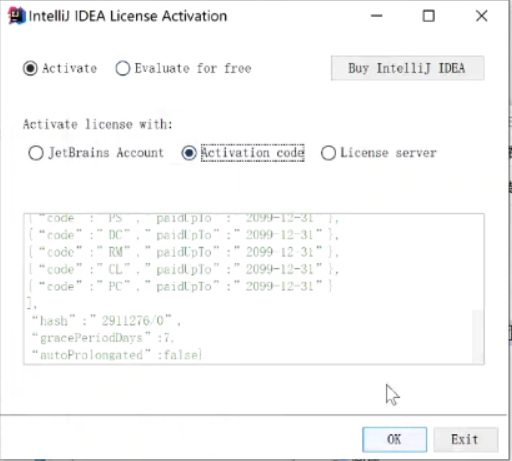Click the line containing code "PC"
Viewport: 512px width, 461px height.
[x=181, y=286]
